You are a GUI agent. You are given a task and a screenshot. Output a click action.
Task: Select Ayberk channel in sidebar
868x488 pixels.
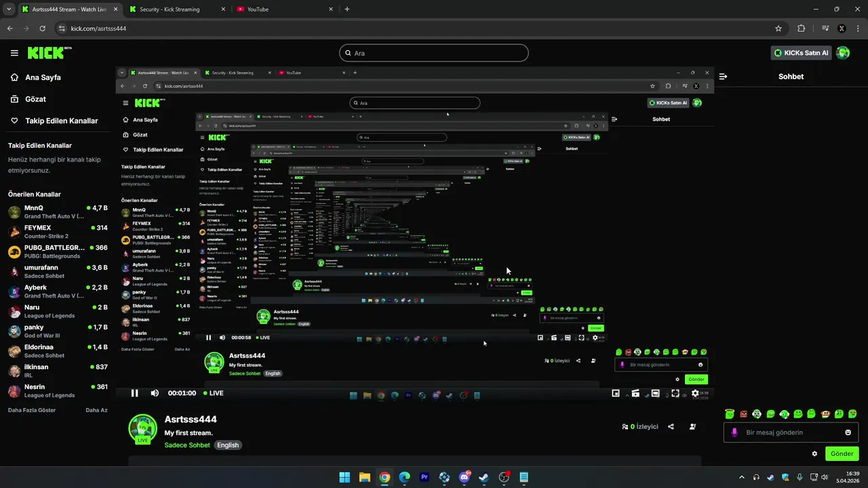click(x=57, y=291)
